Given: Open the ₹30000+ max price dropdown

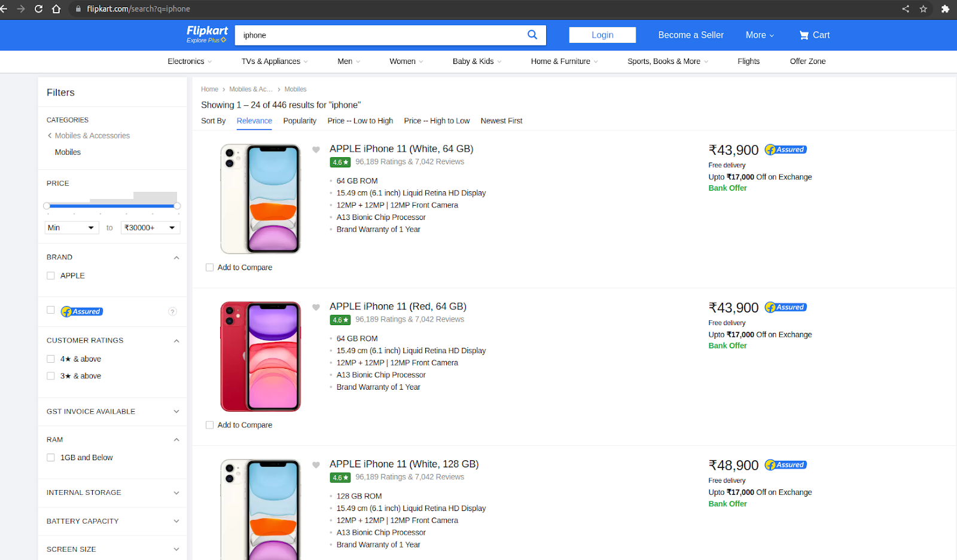Looking at the screenshot, I should [x=150, y=228].
